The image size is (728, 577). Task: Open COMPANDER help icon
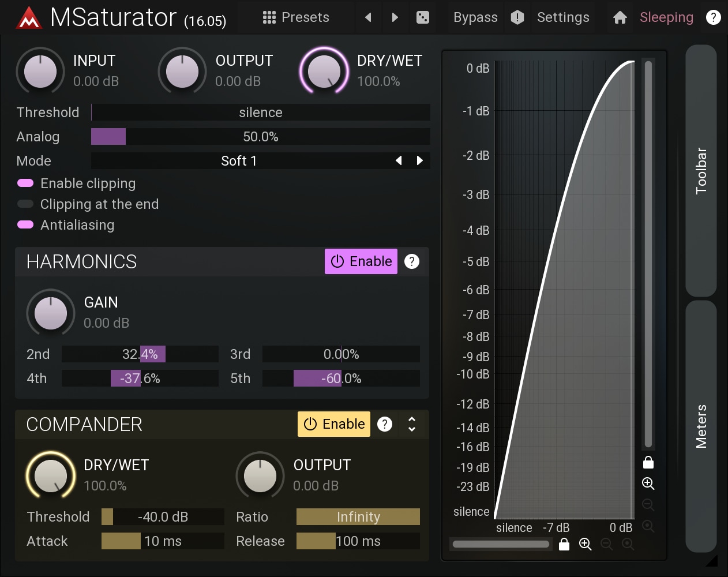tap(385, 424)
